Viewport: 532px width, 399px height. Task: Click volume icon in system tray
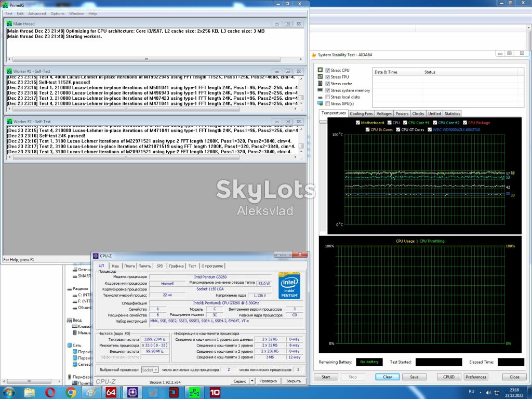click(488, 392)
